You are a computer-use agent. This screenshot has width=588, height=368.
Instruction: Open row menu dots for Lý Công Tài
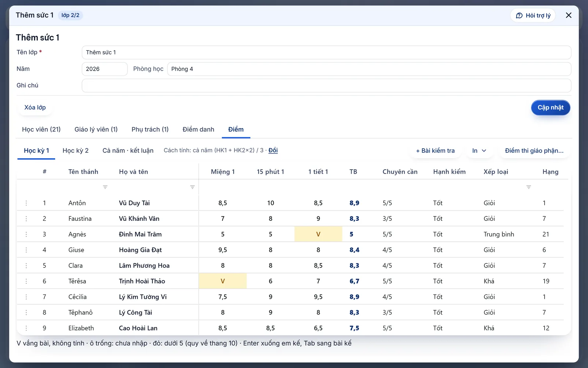click(x=26, y=312)
